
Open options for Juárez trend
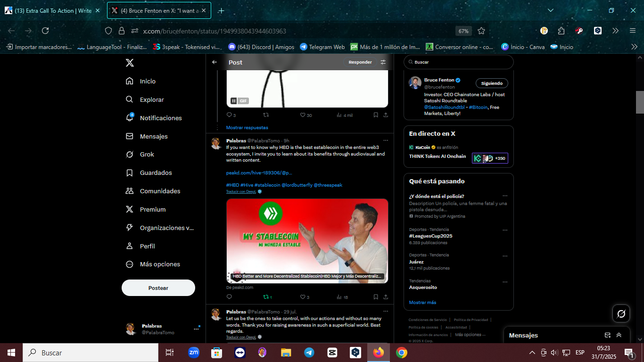pos(505,256)
